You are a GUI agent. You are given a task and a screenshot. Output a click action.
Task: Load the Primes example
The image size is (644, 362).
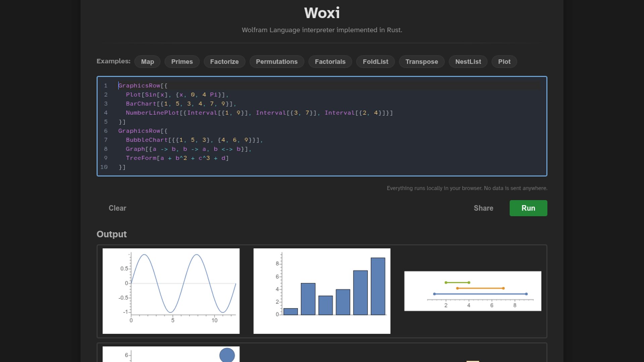(182, 62)
